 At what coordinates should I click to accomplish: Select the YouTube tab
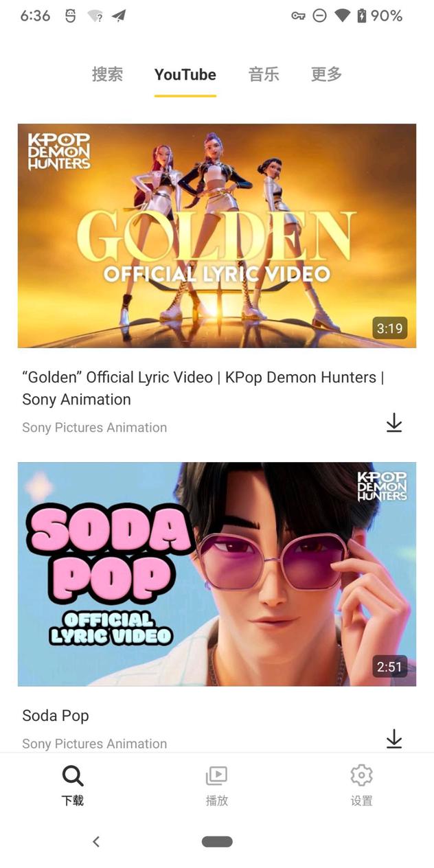(185, 74)
